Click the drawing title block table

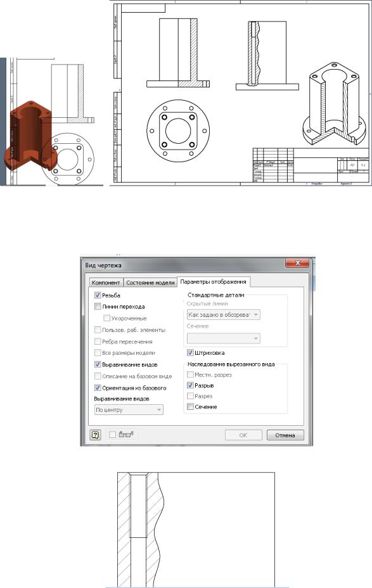click(x=311, y=165)
